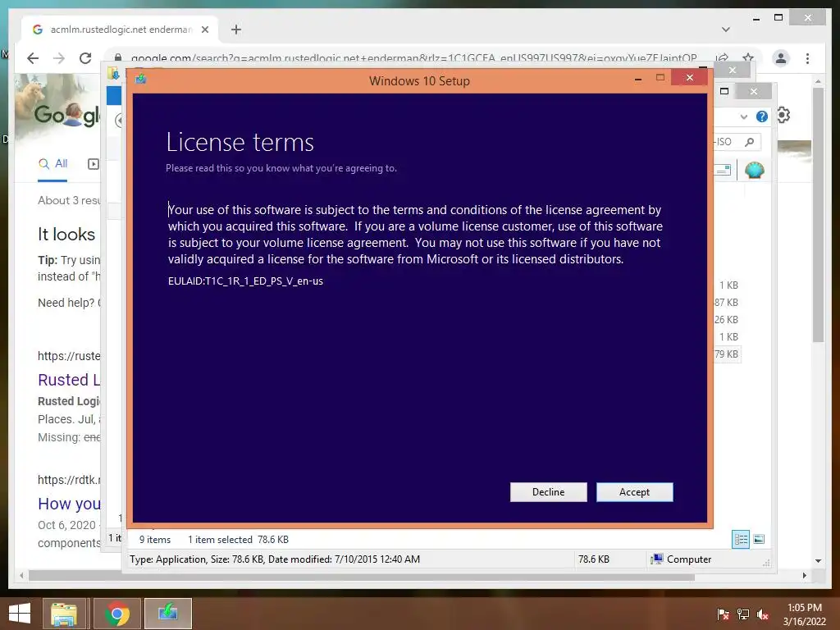This screenshot has width=840, height=630.
Task: Open Chrome tab search dropdown
Action: pyautogui.click(x=726, y=30)
